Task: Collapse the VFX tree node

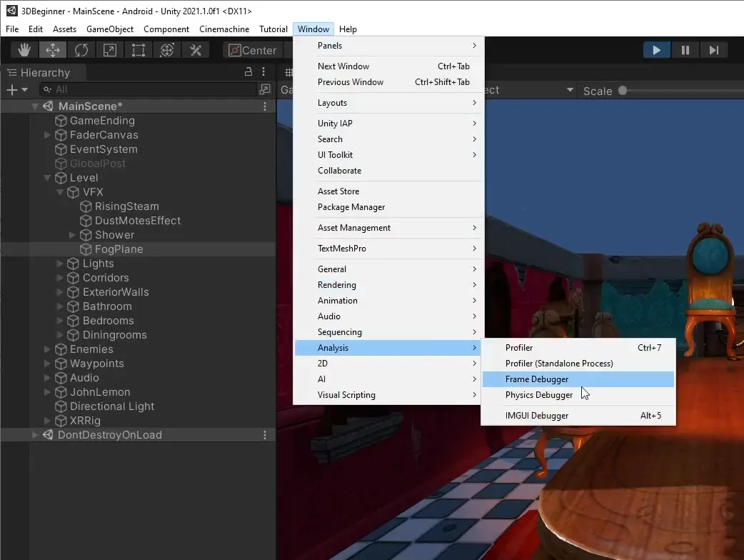Action: (x=60, y=192)
